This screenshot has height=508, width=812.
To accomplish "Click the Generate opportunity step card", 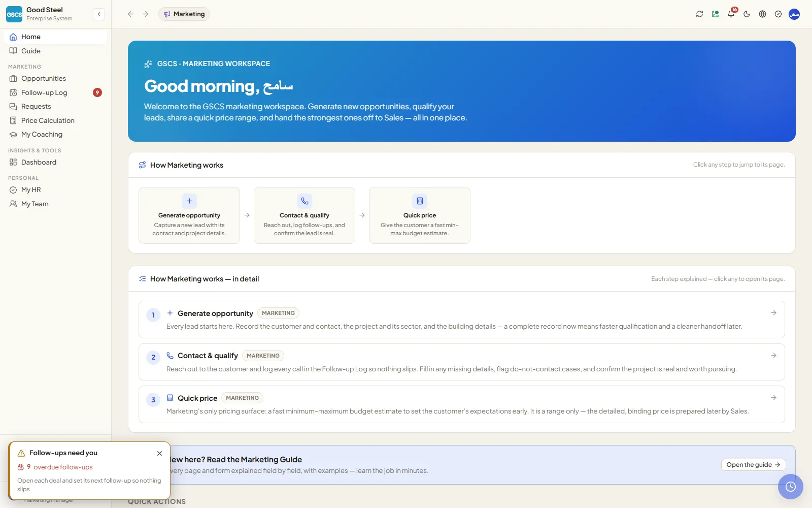I will (x=189, y=215).
